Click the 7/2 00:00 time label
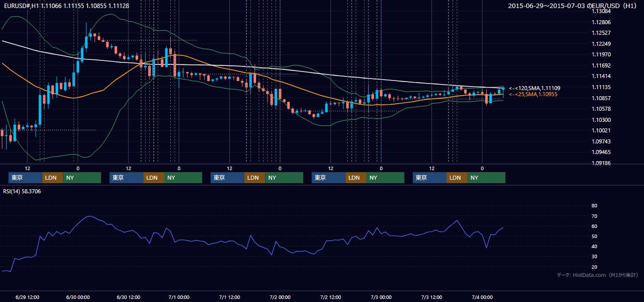This screenshot has height=302, width=644. pos(280,297)
